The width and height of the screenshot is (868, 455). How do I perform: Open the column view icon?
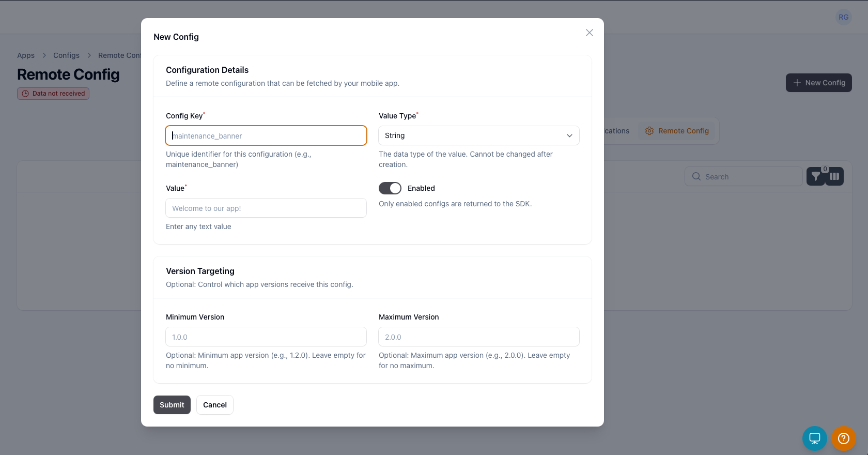pos(834,176)
